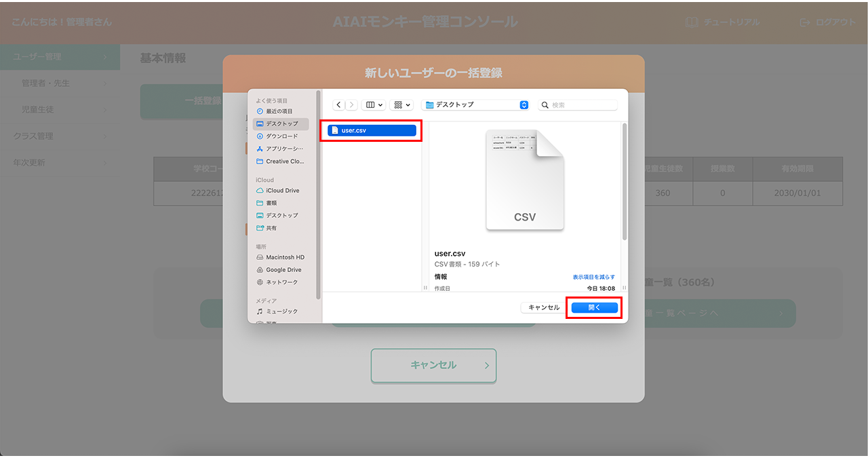Click the back navigation arrow
This screenshot has width=868, height=458.
(339, 105)
